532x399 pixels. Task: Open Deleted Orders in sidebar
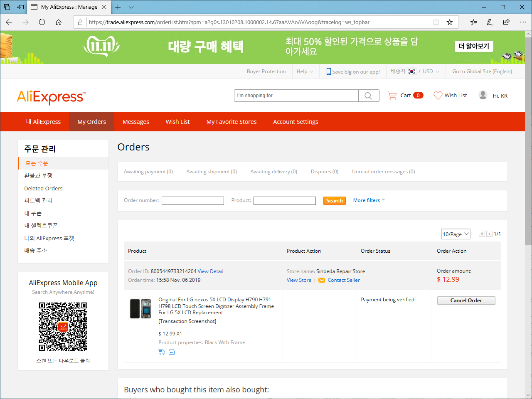43,188
